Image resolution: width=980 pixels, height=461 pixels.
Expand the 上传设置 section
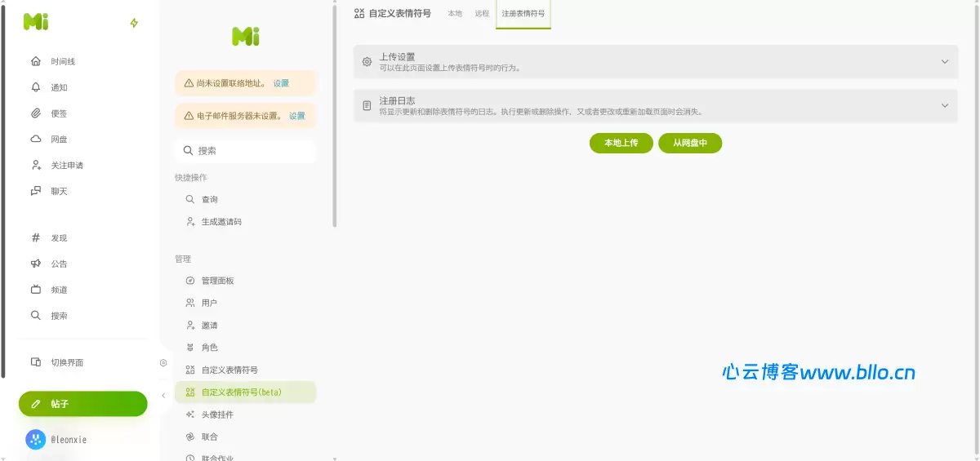(944, 62)
